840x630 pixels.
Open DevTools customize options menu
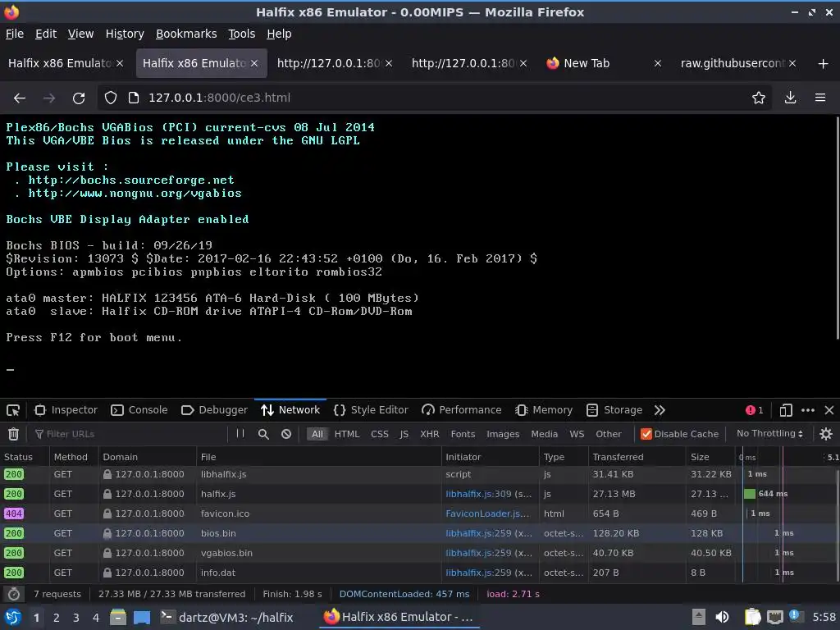pyautogui.click(x=808, y=410)
